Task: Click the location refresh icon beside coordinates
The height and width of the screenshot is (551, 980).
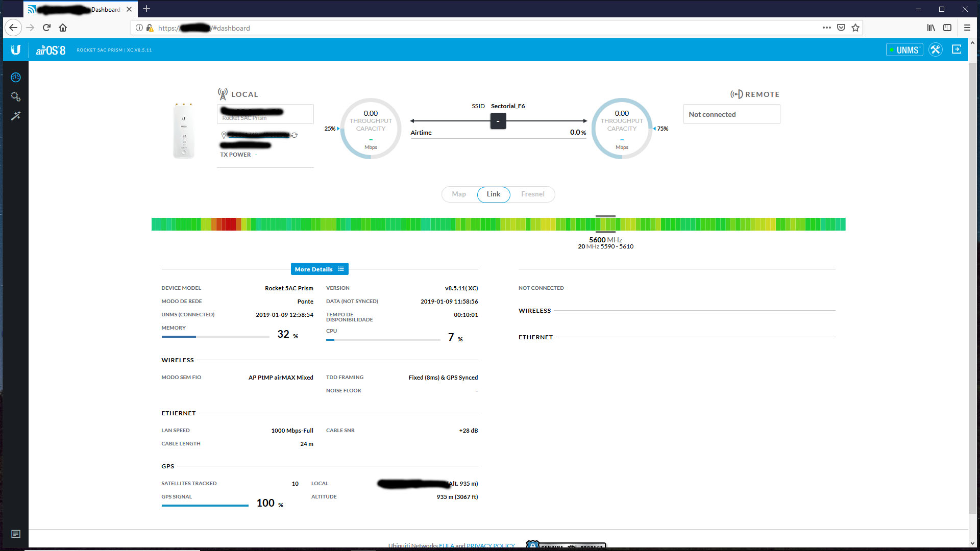Action: click(x=295, y=135)
